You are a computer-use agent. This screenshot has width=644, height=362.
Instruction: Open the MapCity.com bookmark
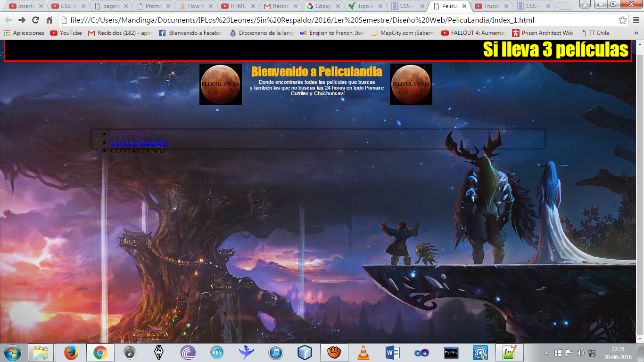click(x=404, y=33)
